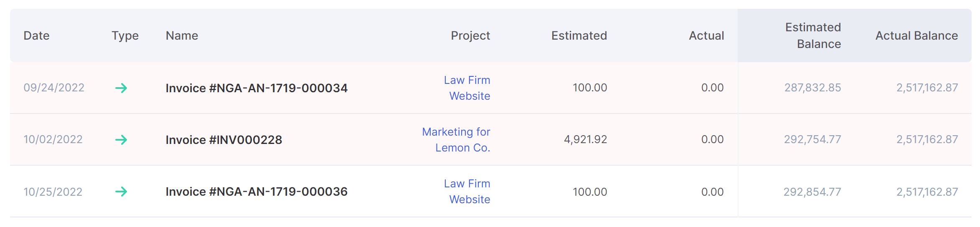Click the Type column header
This screenshot has height=227, width=980.
tap(125, 36)
